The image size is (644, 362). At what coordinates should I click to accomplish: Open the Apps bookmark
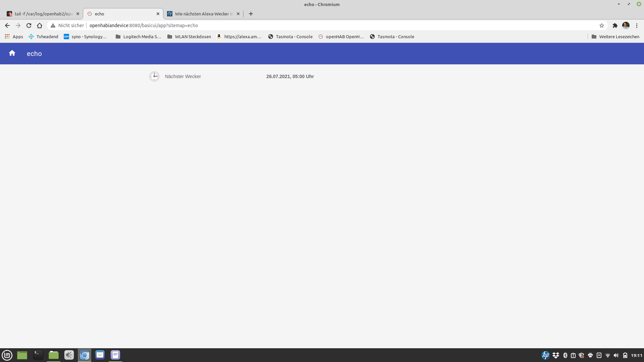(x=14, y=37)
